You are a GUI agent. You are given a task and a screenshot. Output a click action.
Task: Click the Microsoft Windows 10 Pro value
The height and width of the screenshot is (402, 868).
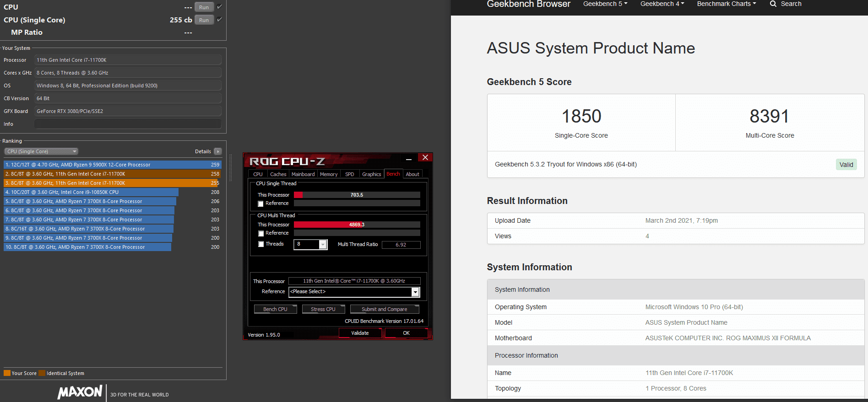pyautogui.click(x=694, y=307)
